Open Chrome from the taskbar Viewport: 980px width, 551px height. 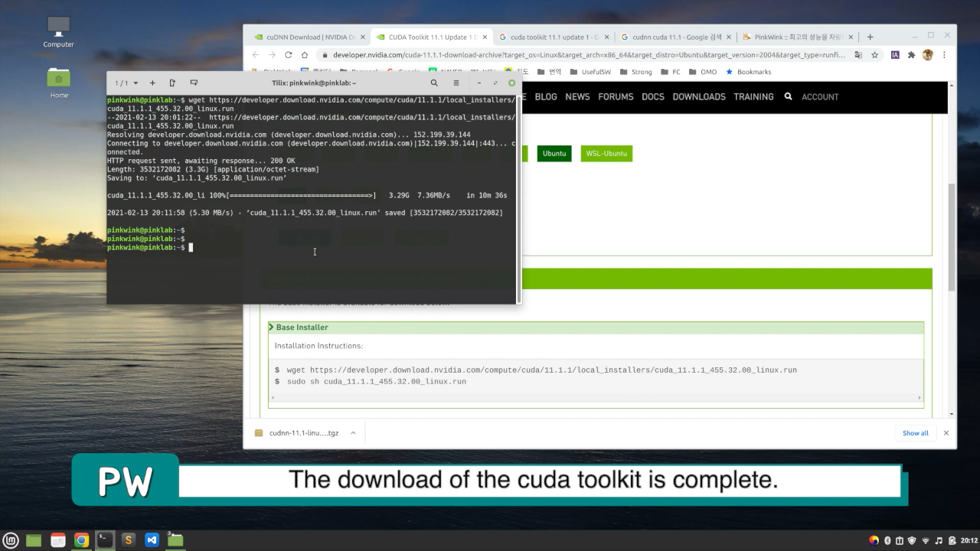(x=81, y=540)
